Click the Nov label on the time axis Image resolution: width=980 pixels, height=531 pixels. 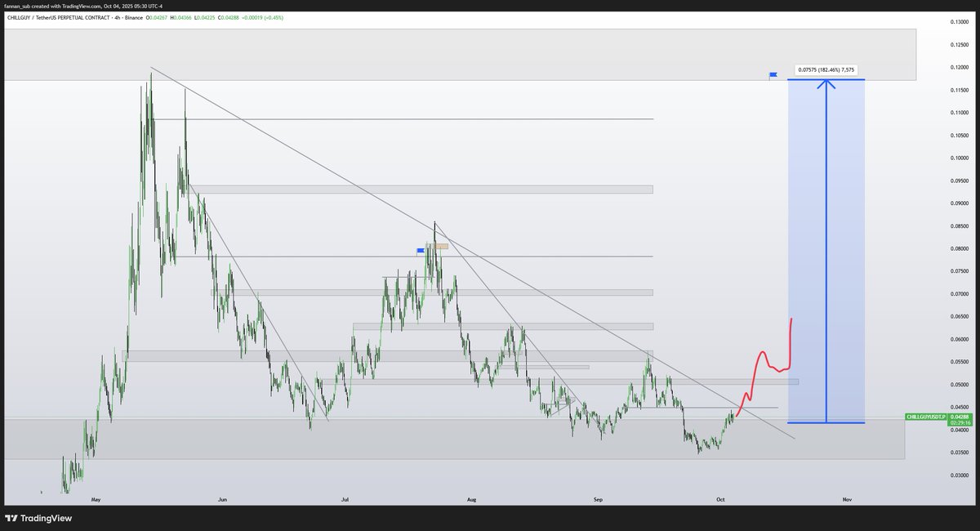coord(847,498)
